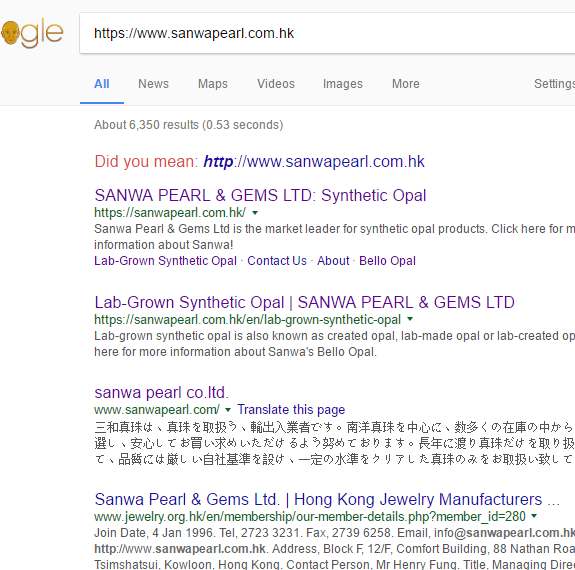The height and width of the screenshot is (570, 575).
Task: Open the 'sanwa pearl co.ltd.' result
Action: (x=162, y=392)
